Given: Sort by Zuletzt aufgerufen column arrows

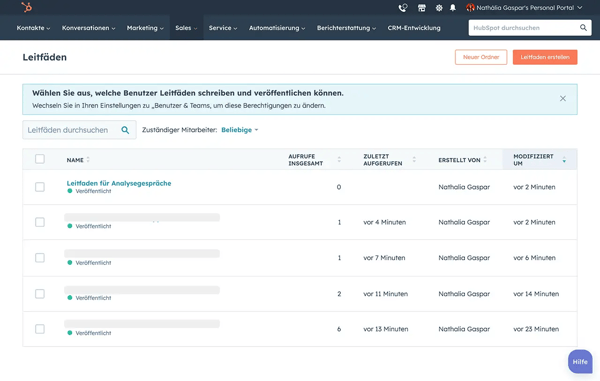Looking at the screenshot, I should click(414, 160).
